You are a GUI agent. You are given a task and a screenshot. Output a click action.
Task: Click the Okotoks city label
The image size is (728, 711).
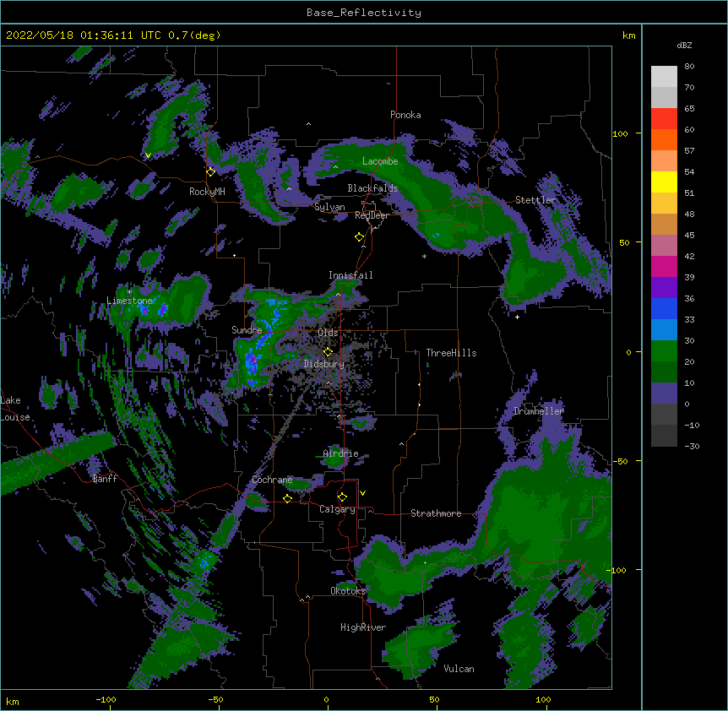(x=348, y=591)
